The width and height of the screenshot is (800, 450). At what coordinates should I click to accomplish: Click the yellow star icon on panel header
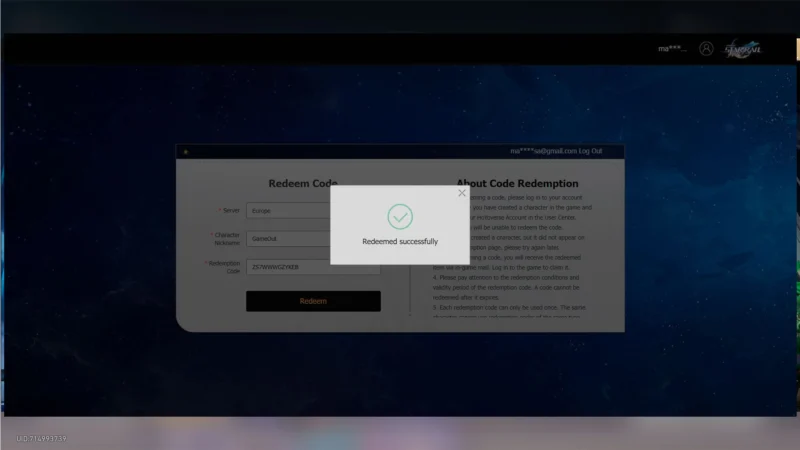(186, 152)
